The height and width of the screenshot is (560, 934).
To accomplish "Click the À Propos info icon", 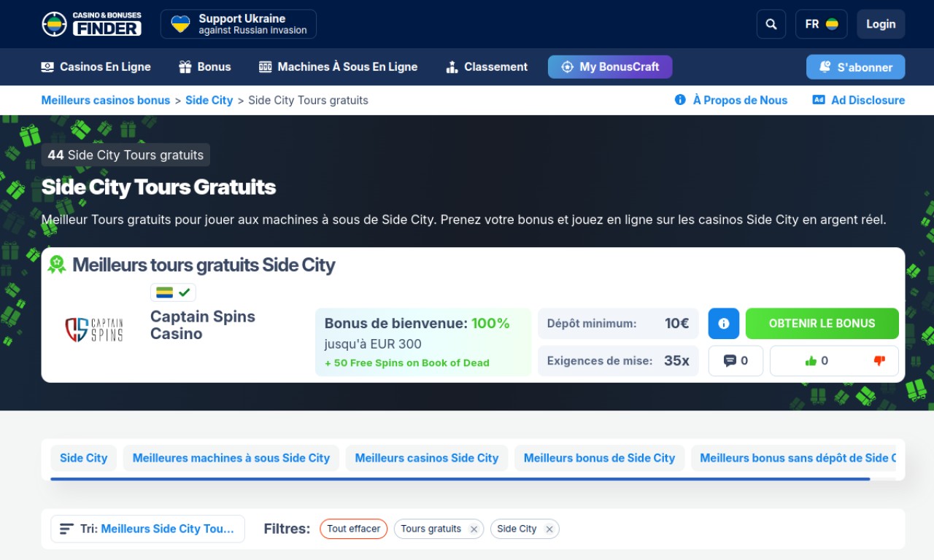I will [x=680, y=100].
